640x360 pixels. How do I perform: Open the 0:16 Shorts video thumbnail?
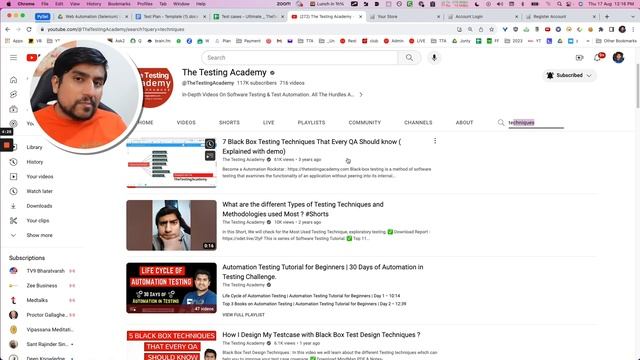click(171, 225)
